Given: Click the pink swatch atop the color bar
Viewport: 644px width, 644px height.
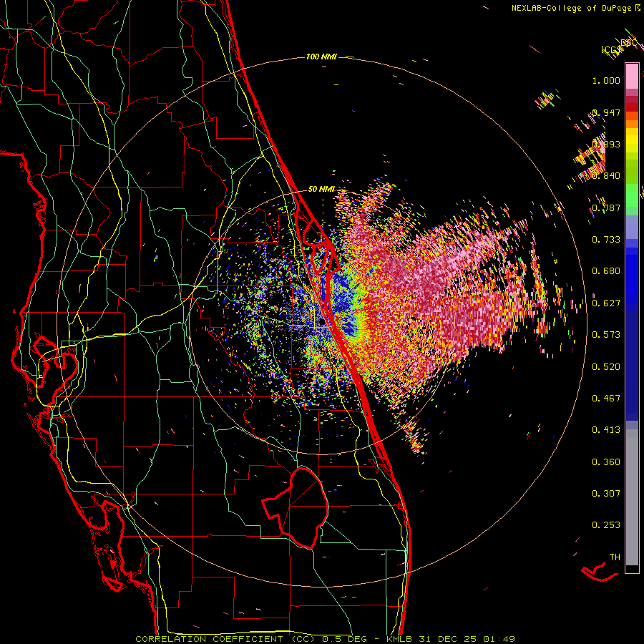Looking at the screenshot, I should point(632,77).
